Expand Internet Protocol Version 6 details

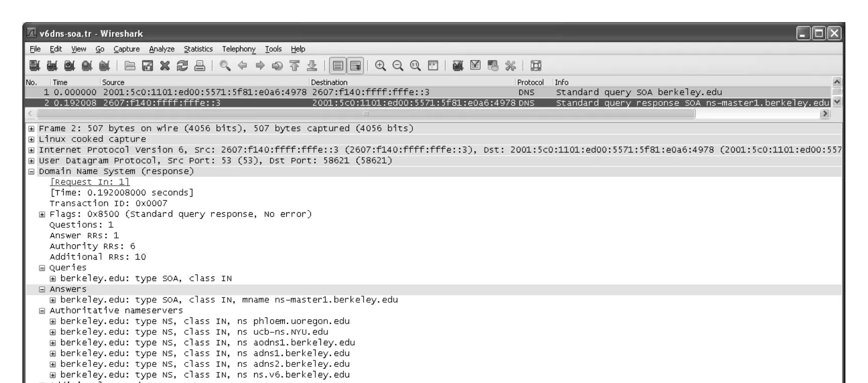32,150
